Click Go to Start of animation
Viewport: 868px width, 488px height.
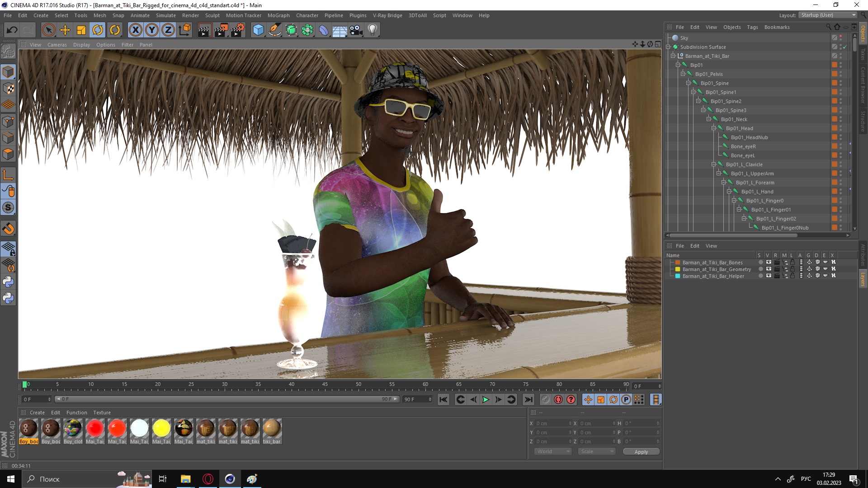[443, 399]
